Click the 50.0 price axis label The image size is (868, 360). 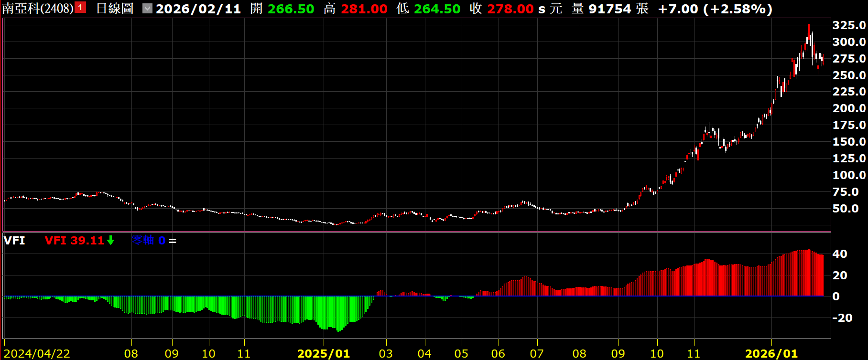tap(846, 209)
